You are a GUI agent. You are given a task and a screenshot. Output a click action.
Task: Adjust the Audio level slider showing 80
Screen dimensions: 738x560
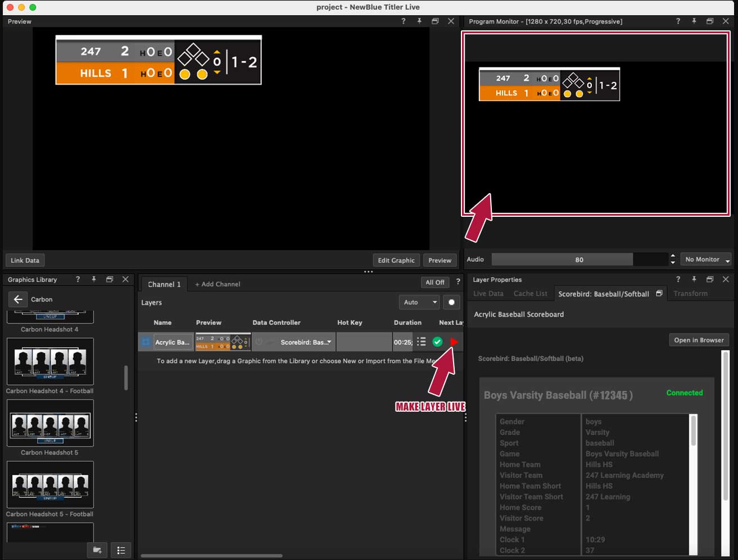[579, 259]
